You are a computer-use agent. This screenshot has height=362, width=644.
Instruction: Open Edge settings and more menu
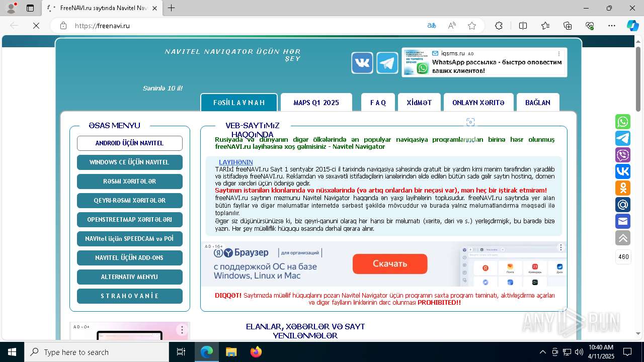612,26
